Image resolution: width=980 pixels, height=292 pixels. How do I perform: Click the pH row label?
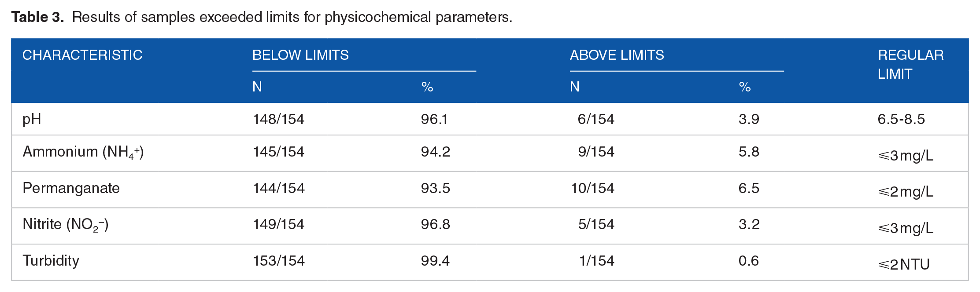point(32,119)
